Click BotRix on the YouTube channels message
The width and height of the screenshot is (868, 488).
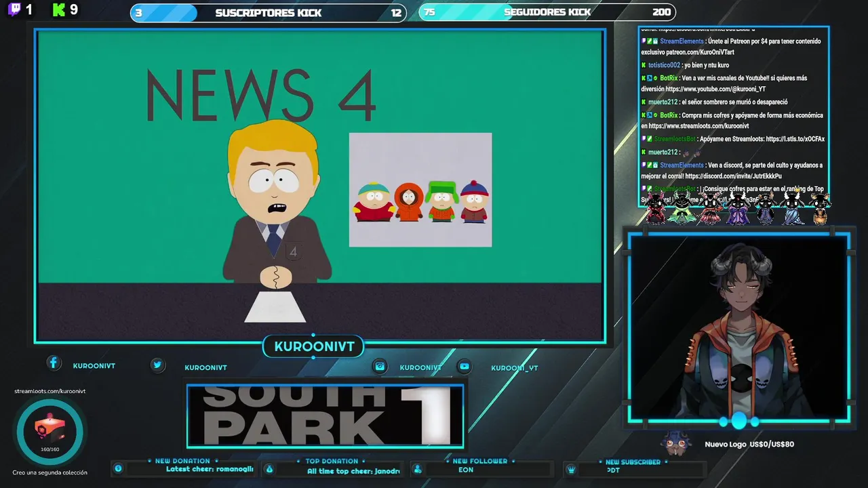pyautogui.click(x=669, y=78)
